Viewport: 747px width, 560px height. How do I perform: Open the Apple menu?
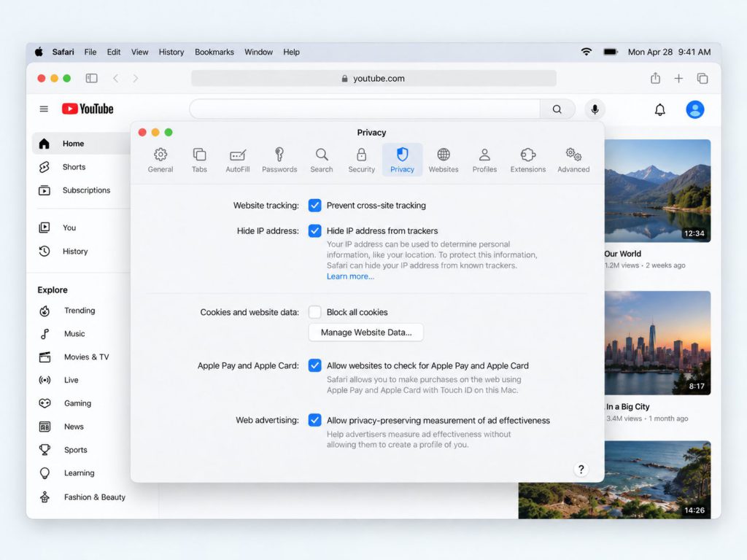(x=39, y=52)
